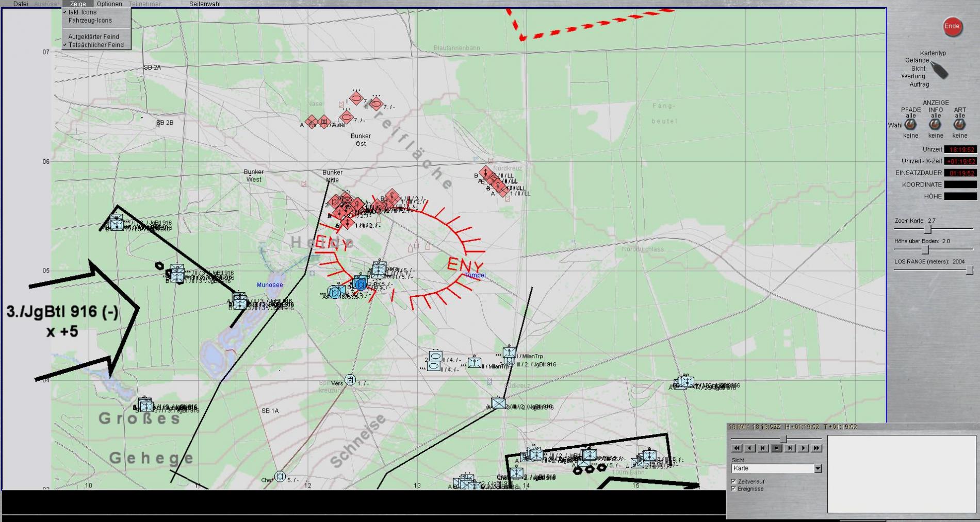Choose Aufgeklärter Feind in Zeige menu

coord(93,37)
